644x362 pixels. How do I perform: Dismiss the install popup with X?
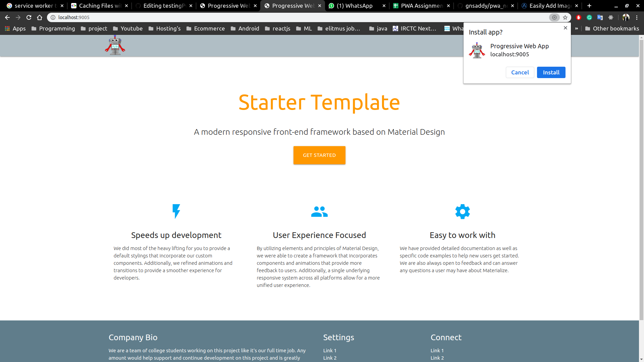566,28
